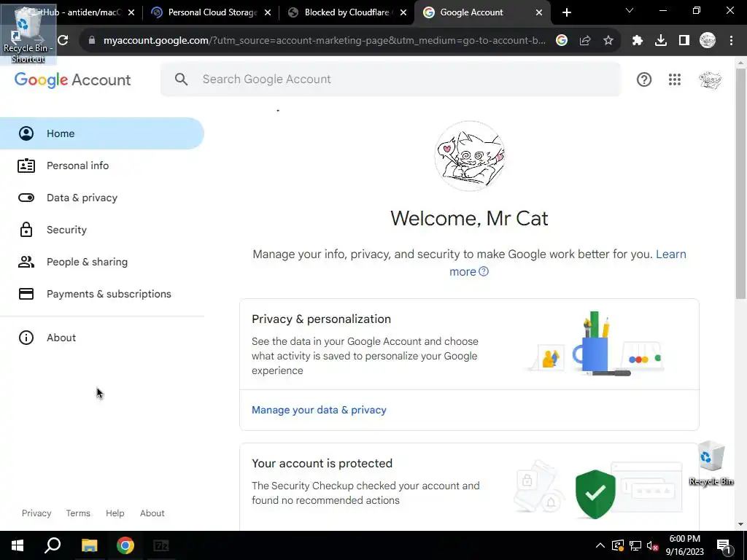Open File Explorer from taskbar
The image size is (747, 560).
89,545
